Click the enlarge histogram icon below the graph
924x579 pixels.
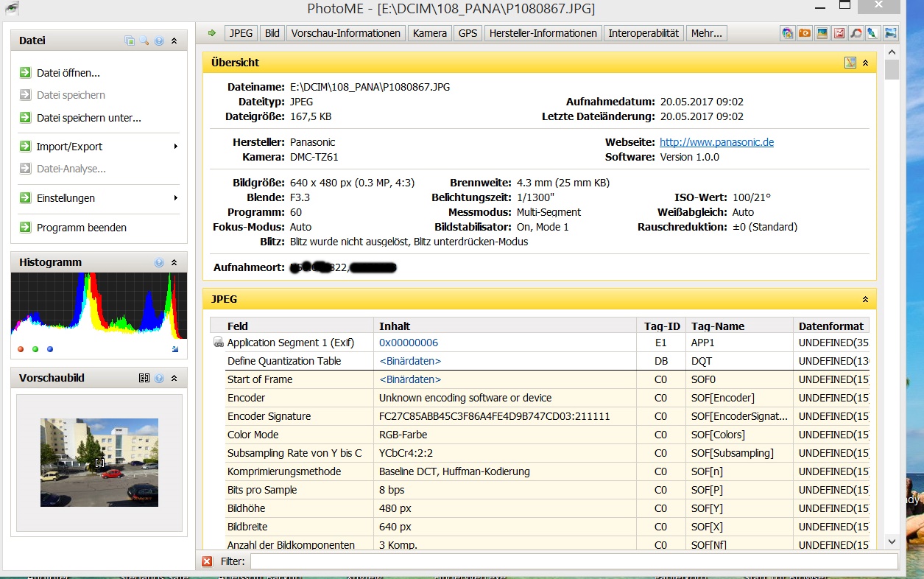pyautogui.click(x=175, y=349)
